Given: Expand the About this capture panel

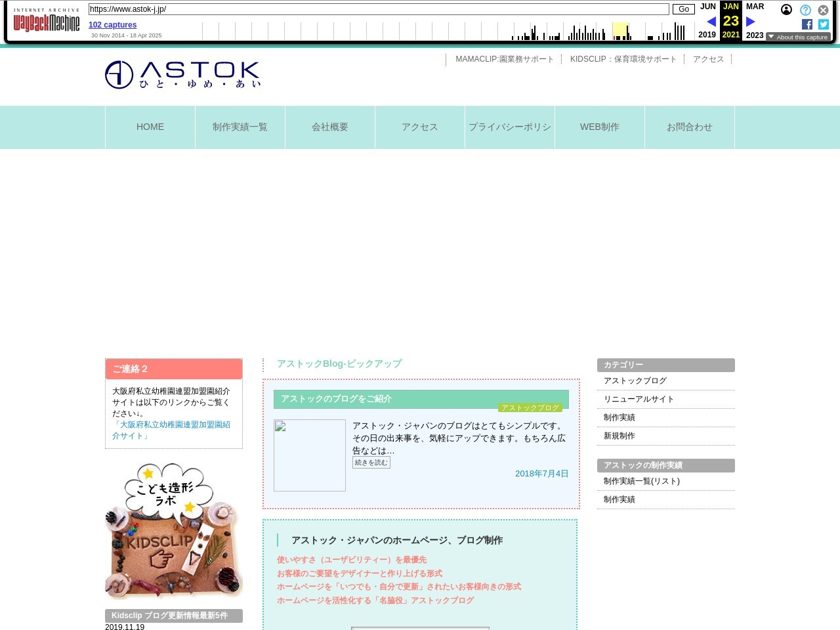Looking at the screenshot, I should (798, 37).
